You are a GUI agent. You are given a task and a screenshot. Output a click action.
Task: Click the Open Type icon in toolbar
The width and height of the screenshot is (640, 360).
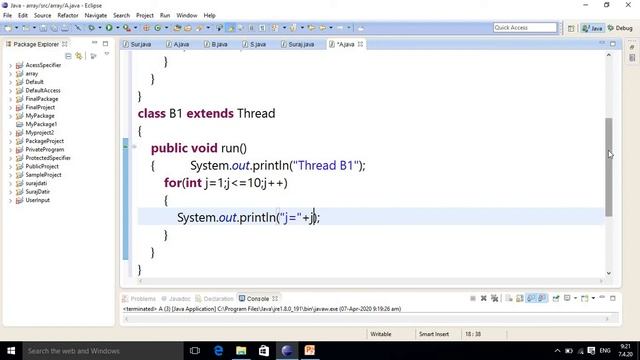point(177,28)
